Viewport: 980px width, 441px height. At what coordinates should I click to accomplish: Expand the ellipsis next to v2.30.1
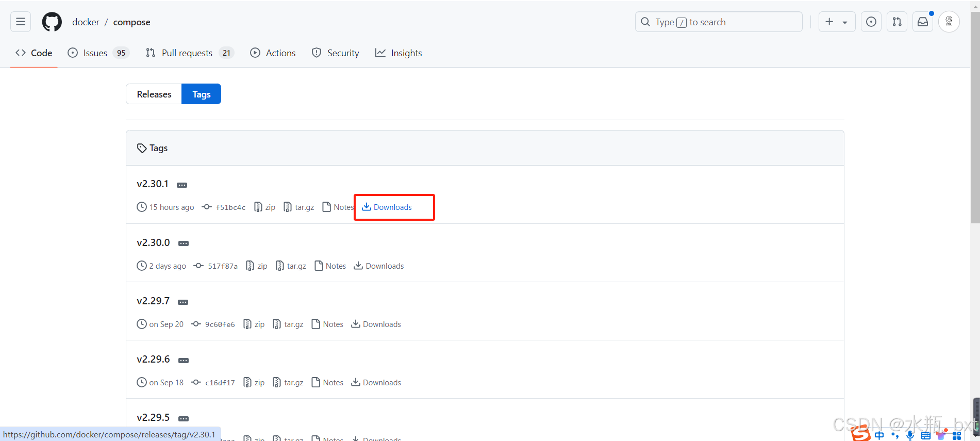pos(182,185)
